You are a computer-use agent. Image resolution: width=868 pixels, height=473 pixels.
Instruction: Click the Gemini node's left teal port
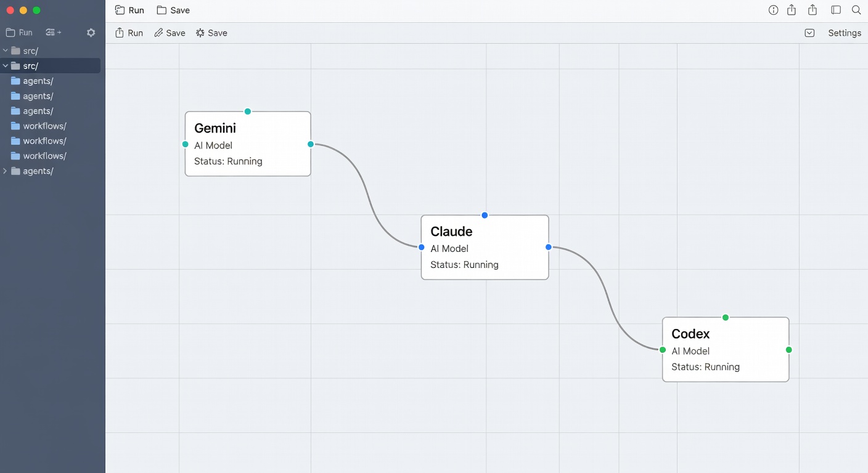coord(185,144)
